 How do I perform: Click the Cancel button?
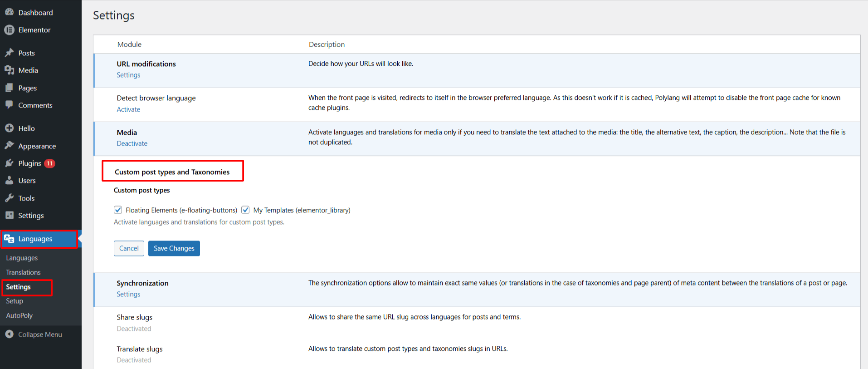(x=129, y=248)
